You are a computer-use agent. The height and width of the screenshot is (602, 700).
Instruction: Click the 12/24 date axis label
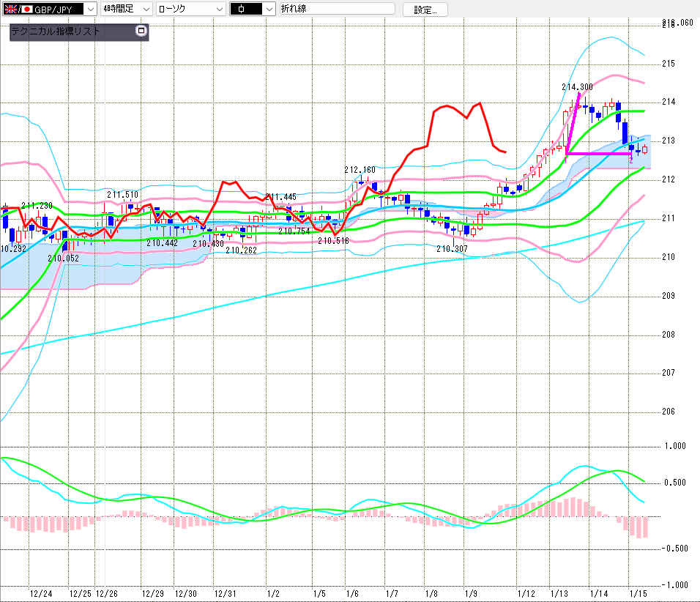tap(40, 593)
